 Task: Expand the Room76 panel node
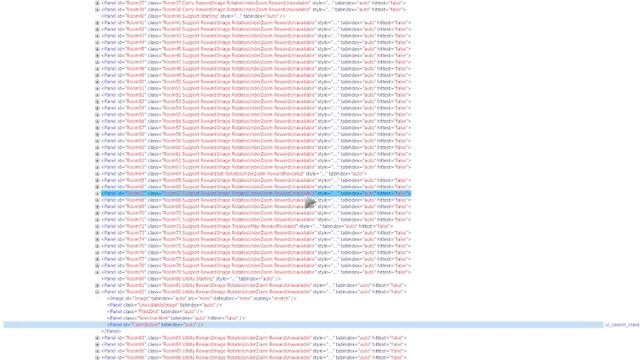[97, 252]
